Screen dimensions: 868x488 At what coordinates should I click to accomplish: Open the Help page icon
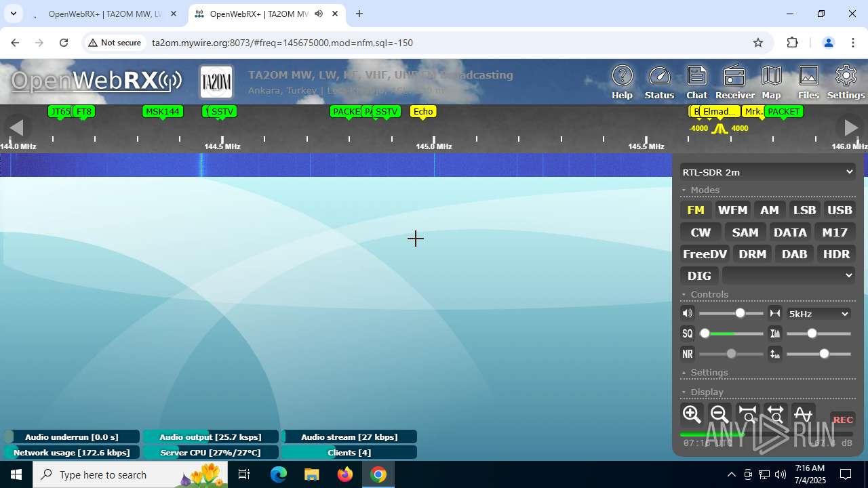(x=622, y=83)
